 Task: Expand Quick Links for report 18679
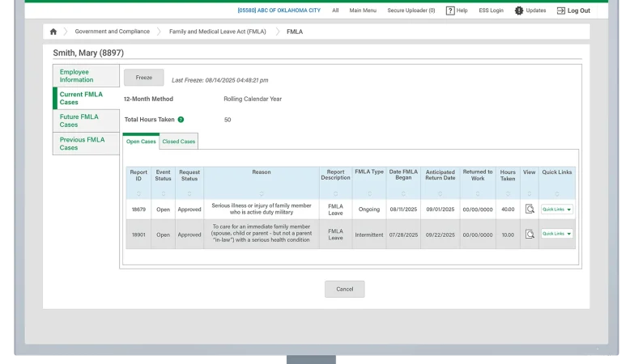tap(557, 209)
